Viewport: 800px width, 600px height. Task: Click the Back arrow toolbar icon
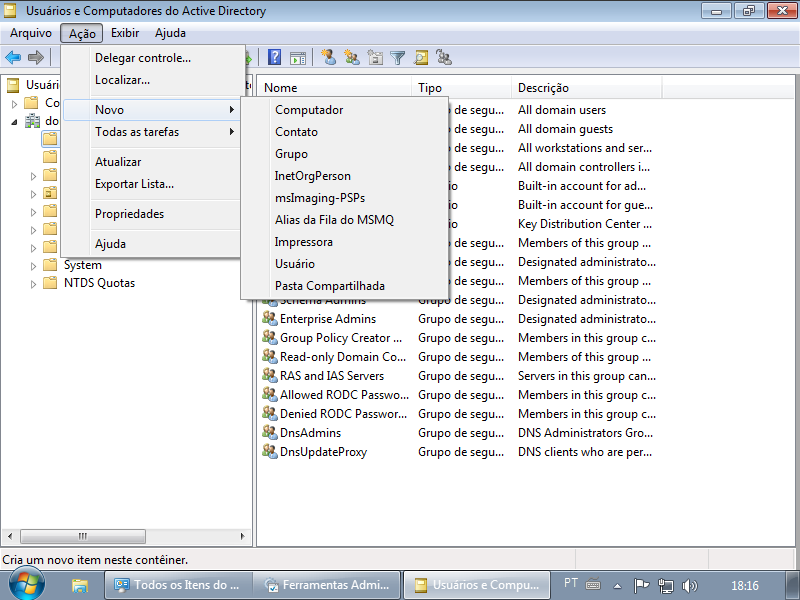click(13, 58)
